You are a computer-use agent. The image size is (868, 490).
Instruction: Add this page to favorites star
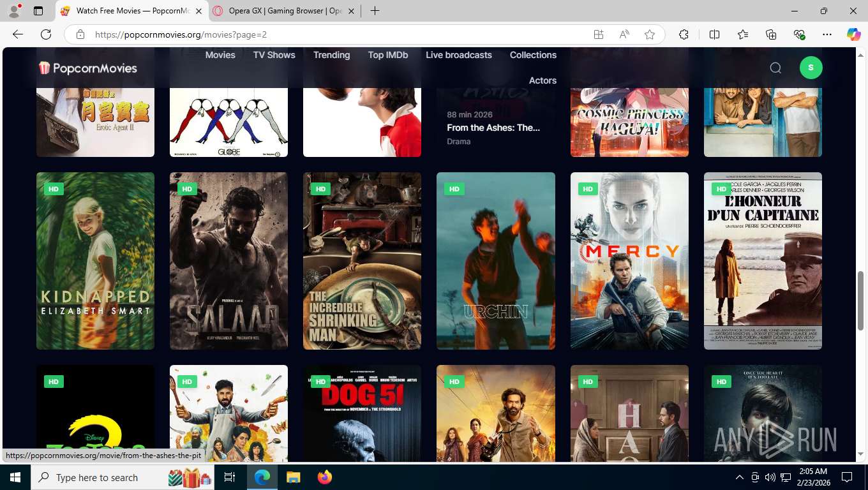[x=650, y=34]
